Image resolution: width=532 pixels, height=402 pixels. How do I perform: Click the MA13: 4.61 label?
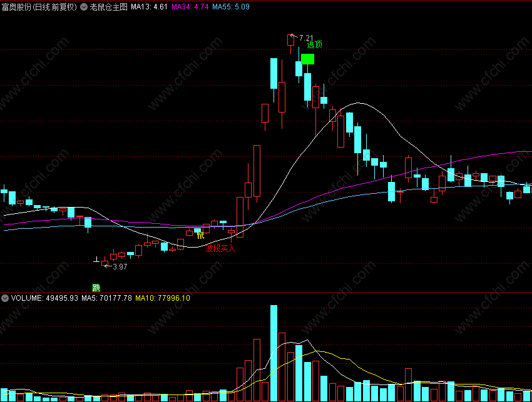click(150, 7)
